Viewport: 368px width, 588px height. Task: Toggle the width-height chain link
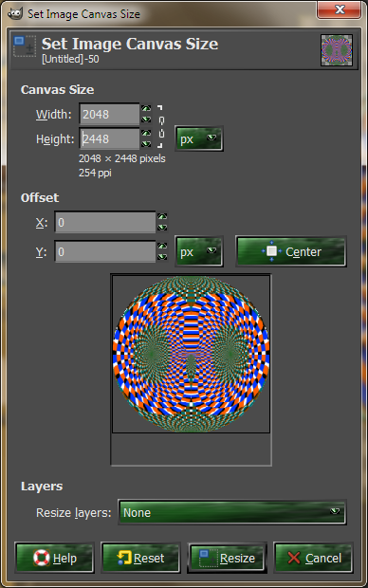click(161, 126)
